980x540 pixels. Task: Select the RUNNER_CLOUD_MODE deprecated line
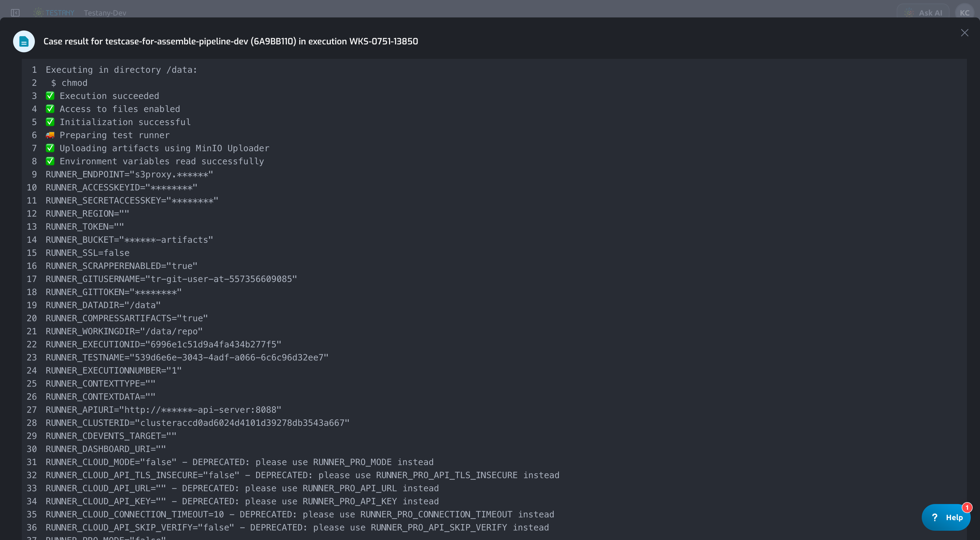pyautogui.click(x=240, y=462)
